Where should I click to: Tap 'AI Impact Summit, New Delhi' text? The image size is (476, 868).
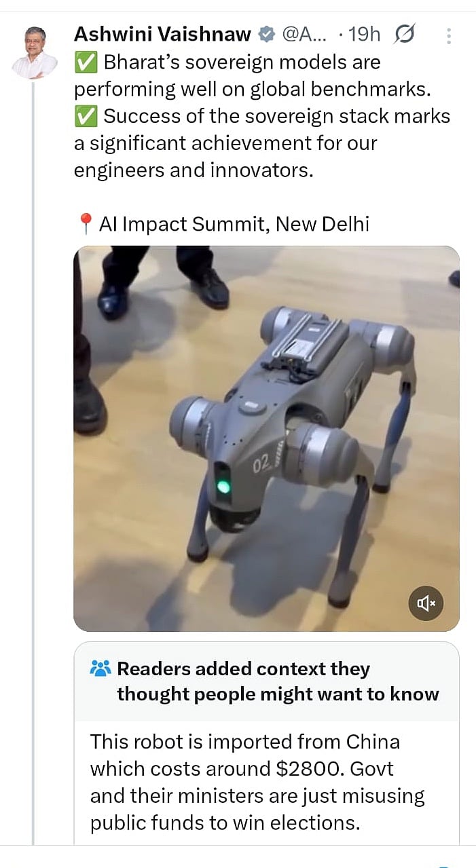[x=234, y=224]
